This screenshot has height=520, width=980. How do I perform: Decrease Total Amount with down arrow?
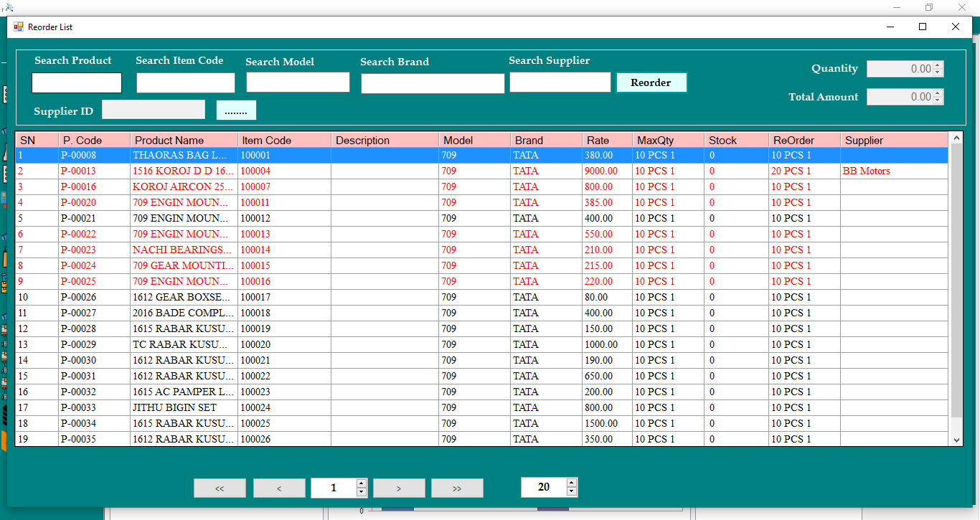[x=938, y=100]
